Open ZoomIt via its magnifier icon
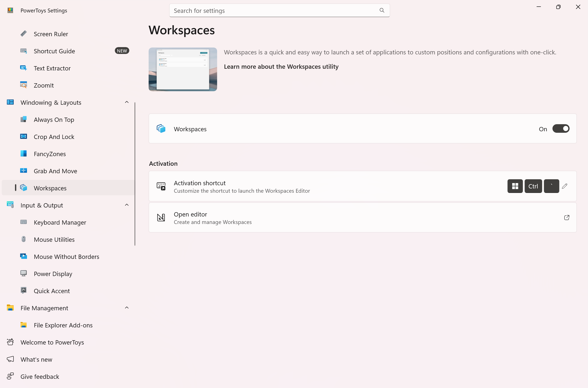 24,85
